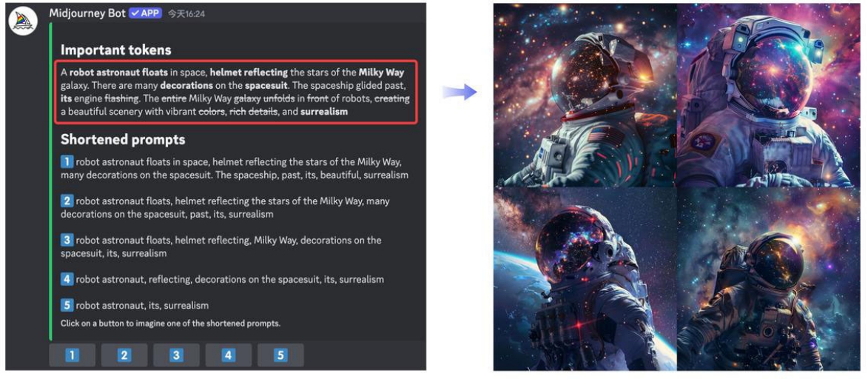Click the numbered 1 icon in shortened prompts list
This screenshot has width=868, height=379.
[67, 162]
